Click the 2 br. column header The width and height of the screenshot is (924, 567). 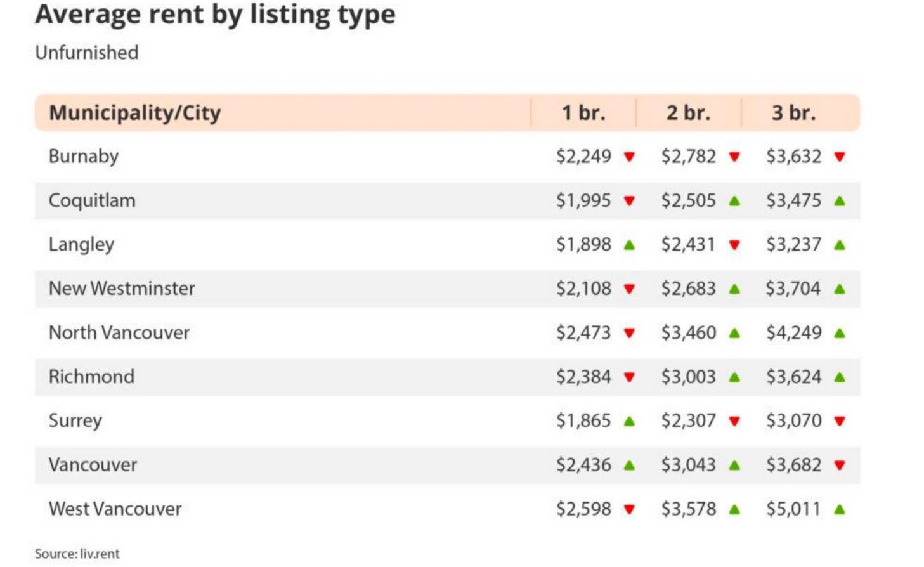pyautogui.click(x=688, y=113)
